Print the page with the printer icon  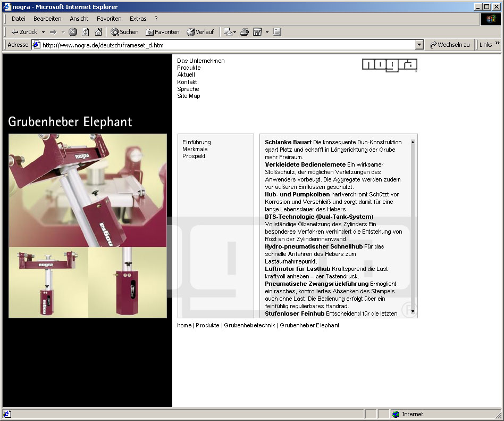click(245, 32)
